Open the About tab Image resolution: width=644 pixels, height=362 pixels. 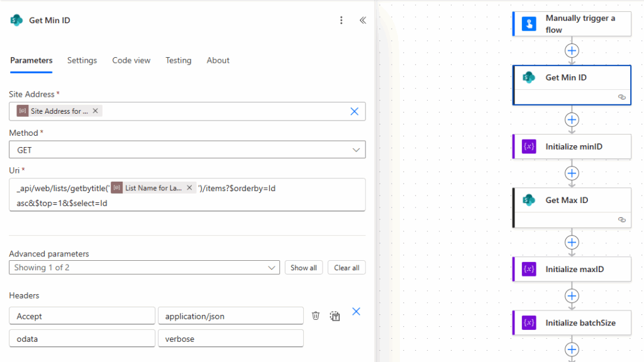pos(218,60)
